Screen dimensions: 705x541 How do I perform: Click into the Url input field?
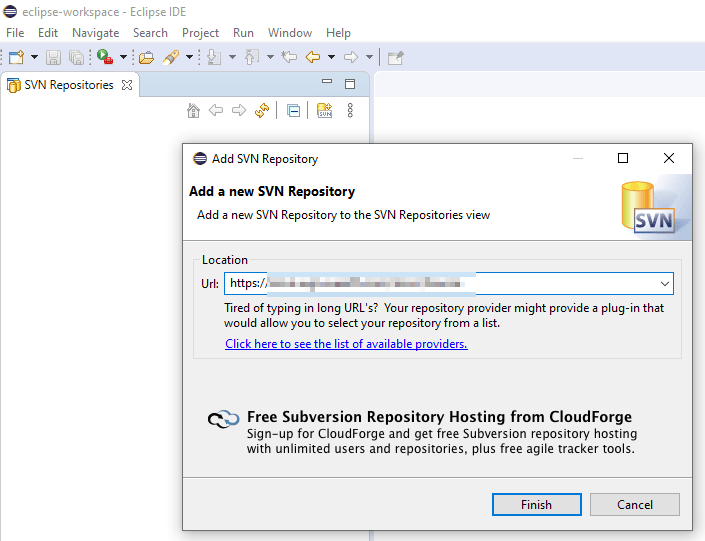(440, 284)
